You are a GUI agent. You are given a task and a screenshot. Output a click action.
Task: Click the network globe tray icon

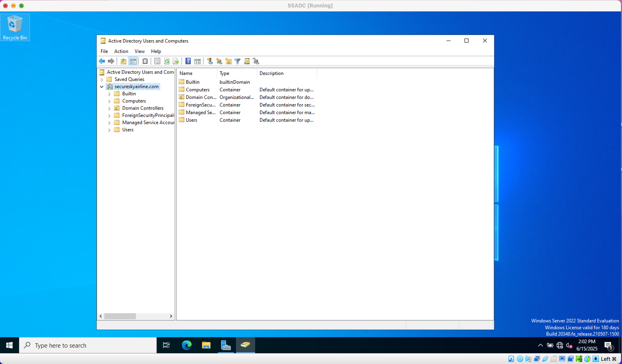coord(560,345)
